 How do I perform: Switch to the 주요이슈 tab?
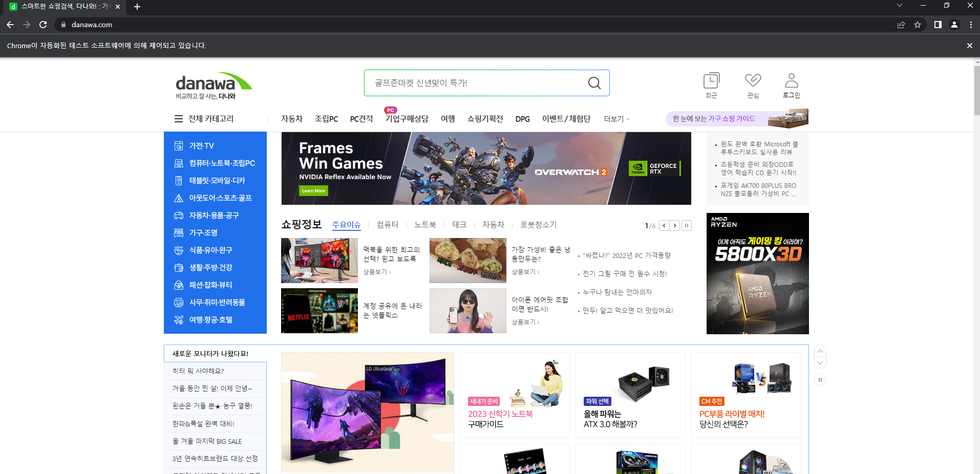[x=347, y=225]
